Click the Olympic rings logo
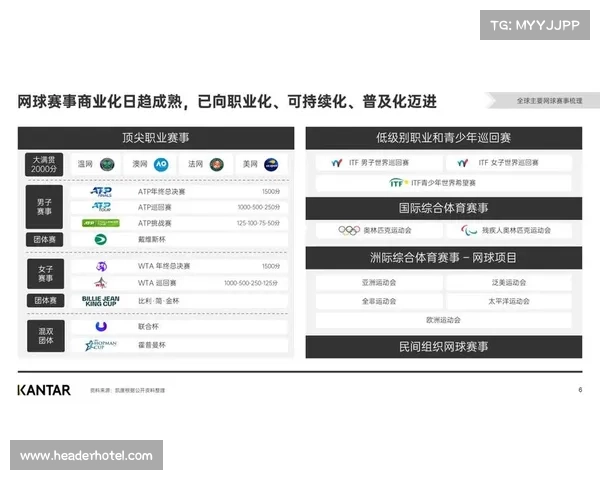 pos(349,230)
